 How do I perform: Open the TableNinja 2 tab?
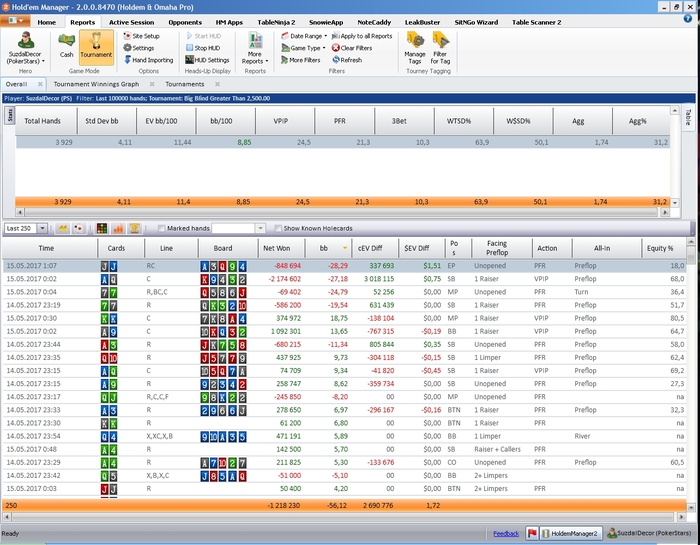(276, 22)
